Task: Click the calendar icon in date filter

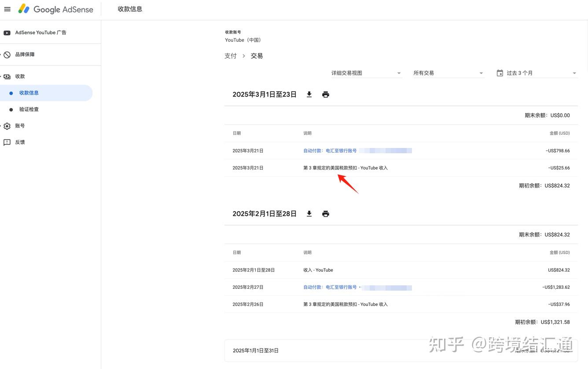Action: tap(500, 73)
